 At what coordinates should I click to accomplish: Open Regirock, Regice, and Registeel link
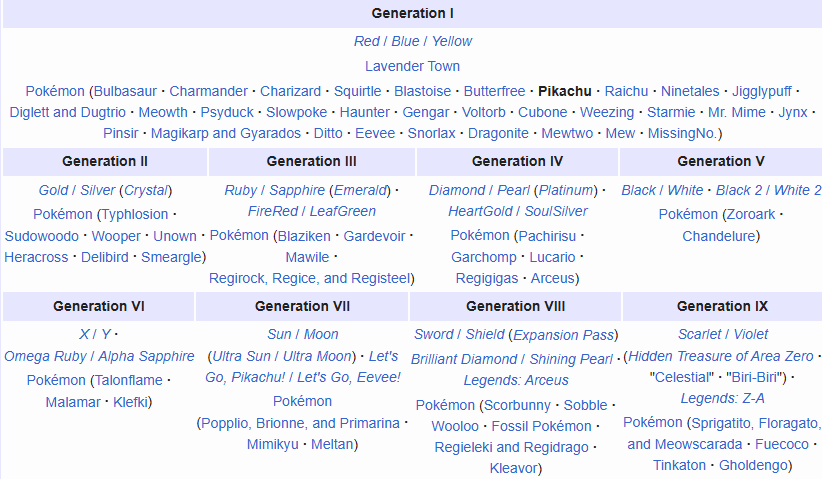point(309,278)
